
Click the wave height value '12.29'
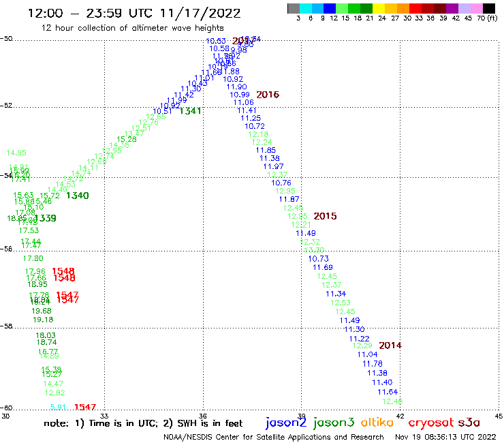click(x=362, y=346)
